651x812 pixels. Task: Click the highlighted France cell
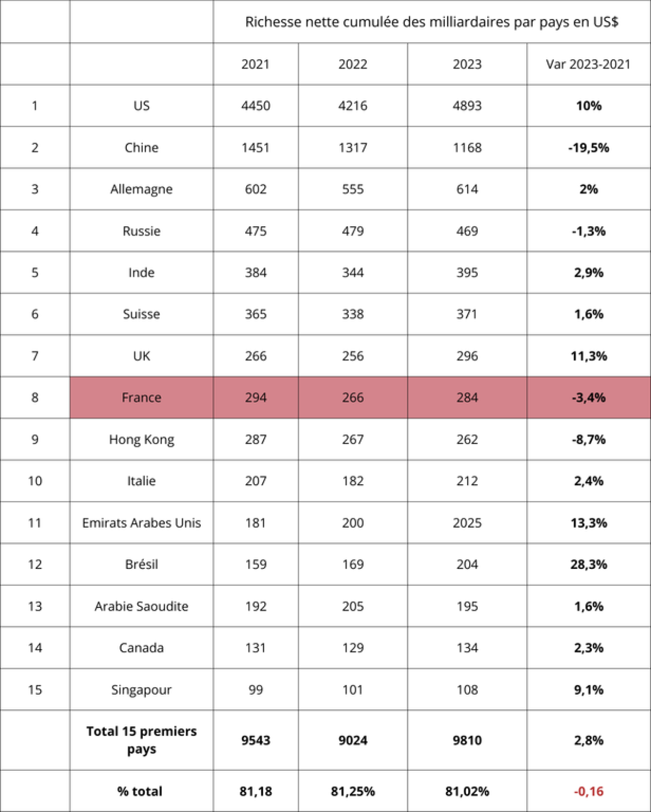pos(142,398)
